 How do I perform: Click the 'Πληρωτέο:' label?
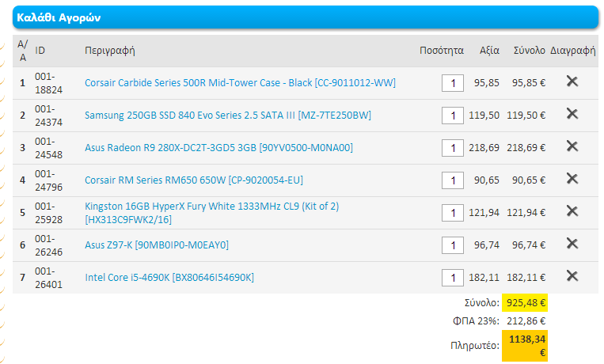[475, 346]
